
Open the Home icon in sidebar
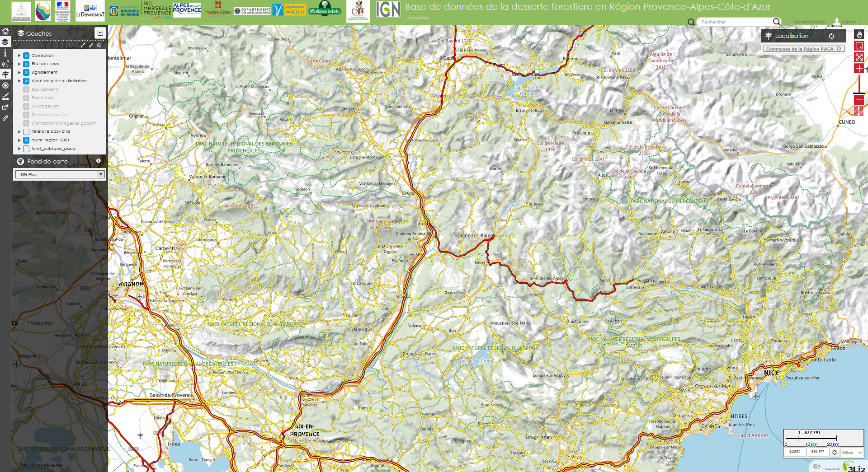pos(5,31)
